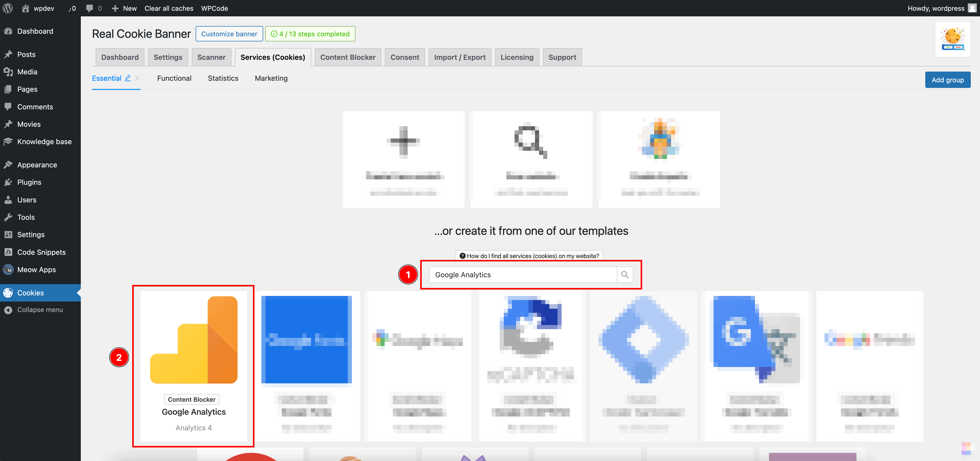Click the blurred magnifier scanner card
This screenshot has width=980, height=461.
point(531,159)
